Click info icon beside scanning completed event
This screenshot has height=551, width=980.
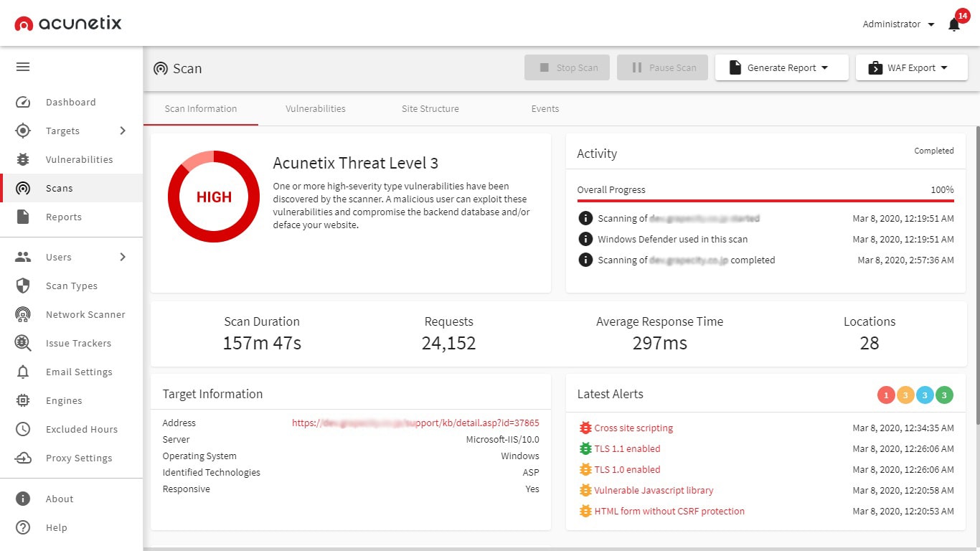pyautogui.click(x=585, y=260)
